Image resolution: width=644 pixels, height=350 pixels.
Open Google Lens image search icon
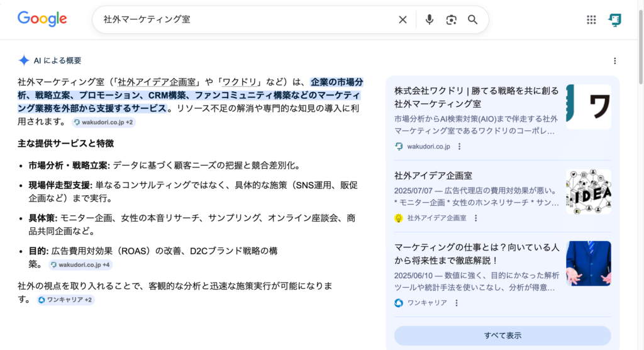click(x=451, y=20)
